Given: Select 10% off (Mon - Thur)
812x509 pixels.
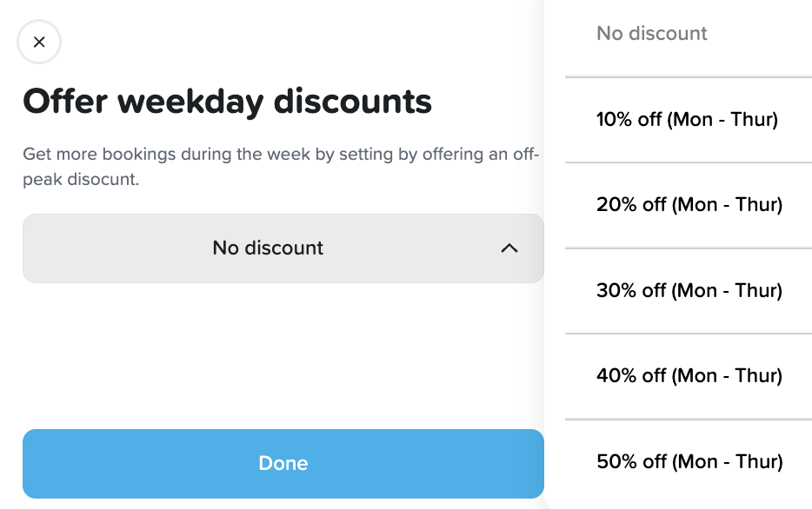Looking at the screenshot, I should point(687,120).
